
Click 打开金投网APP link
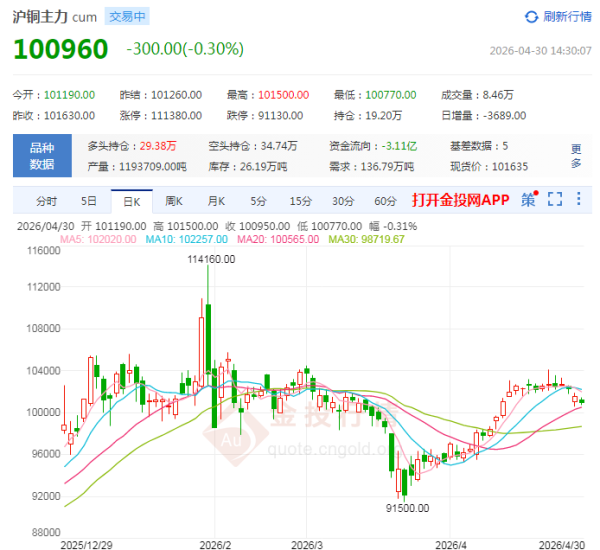tap(460, 200)
